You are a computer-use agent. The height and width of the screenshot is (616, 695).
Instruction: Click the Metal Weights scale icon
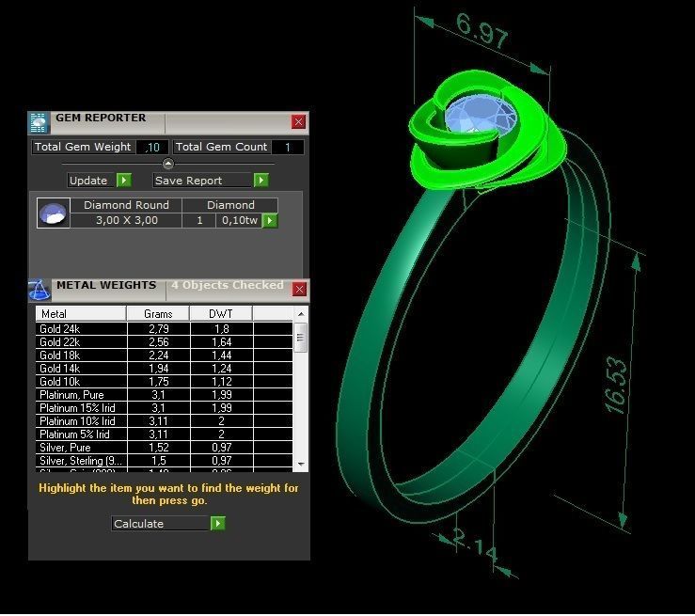pos(39,291)
